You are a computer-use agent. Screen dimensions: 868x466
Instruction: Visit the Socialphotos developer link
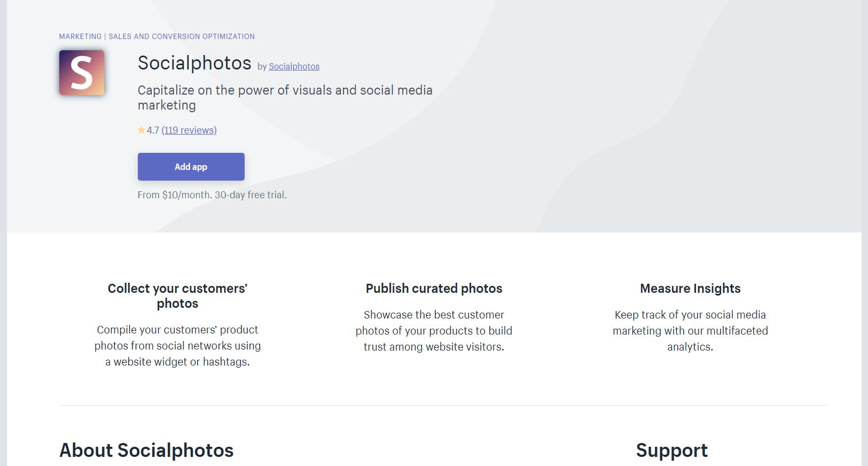tap(294, 66)
